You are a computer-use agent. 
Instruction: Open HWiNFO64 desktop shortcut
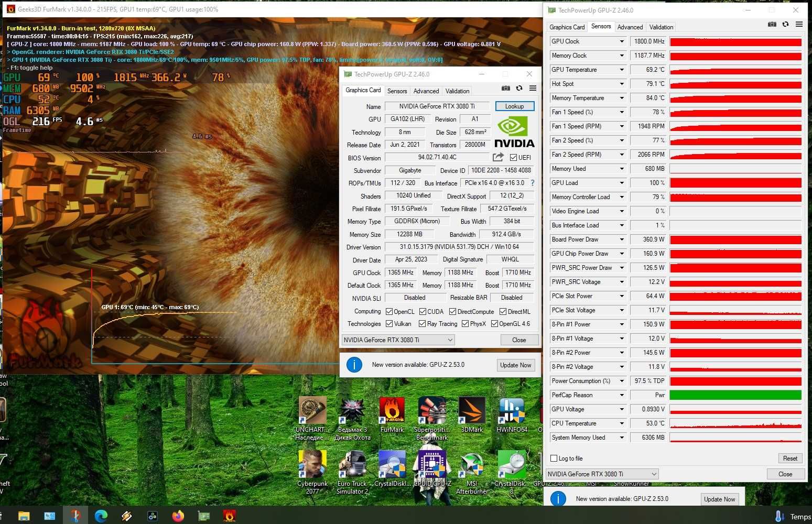click(x=512, y=415)
